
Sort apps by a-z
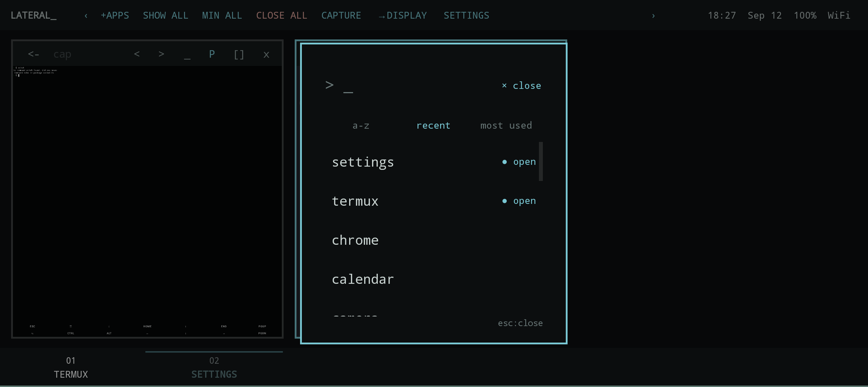click(361, 125)
